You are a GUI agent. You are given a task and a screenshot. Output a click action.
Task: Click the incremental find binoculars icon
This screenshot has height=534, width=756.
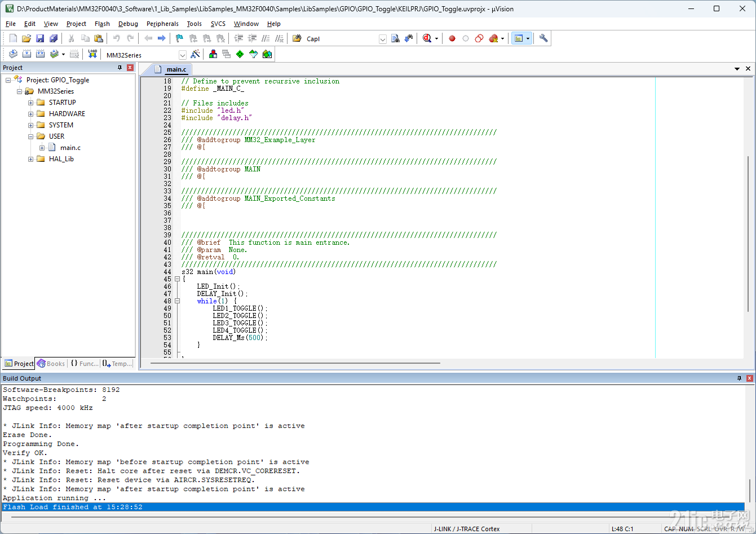pyautogui.click(x=409, y=38)
